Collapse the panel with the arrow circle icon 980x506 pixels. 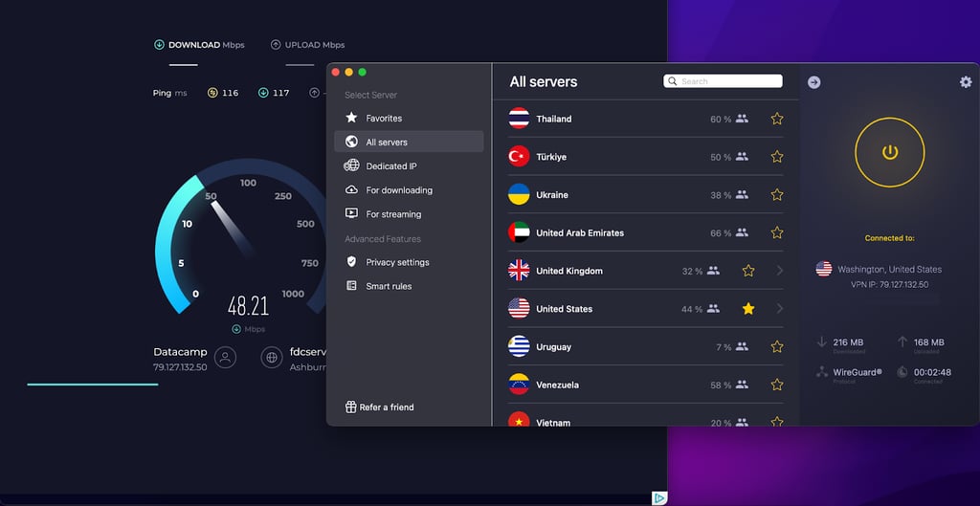pyautogui.click(x=813, y=82)
